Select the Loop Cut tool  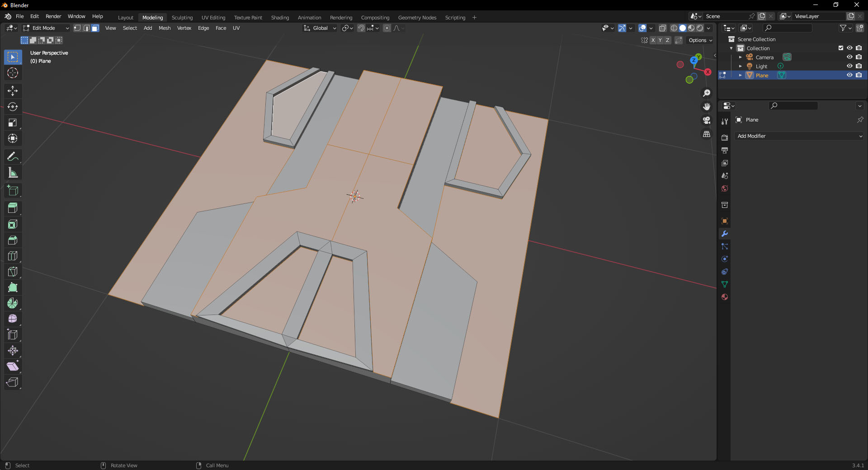click(x=13, y=256)
